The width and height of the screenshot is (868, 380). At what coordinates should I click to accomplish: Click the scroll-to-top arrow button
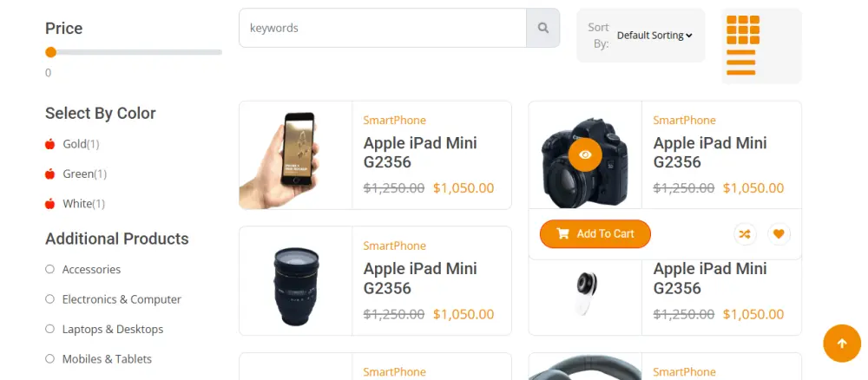(841, 344)
